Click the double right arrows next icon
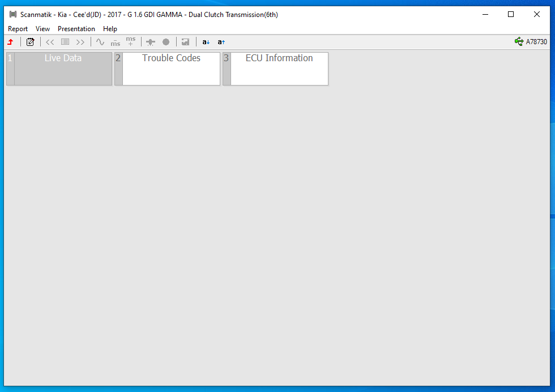Screen dimensions: 555x392 [x=80, y=42]
